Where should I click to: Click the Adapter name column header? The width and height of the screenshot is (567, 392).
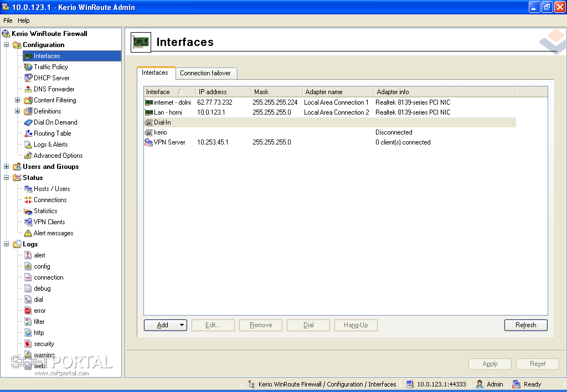coord(338,92)
